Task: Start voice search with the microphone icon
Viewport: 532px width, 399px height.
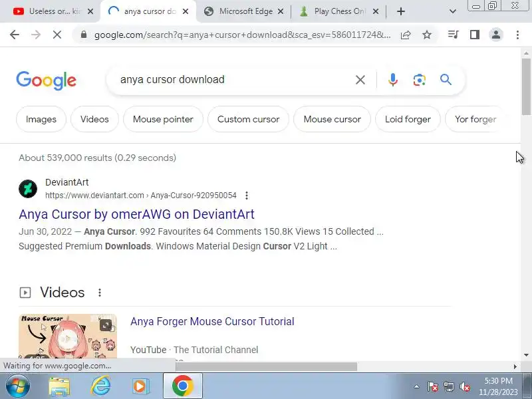Action: [x=393, y=80]
